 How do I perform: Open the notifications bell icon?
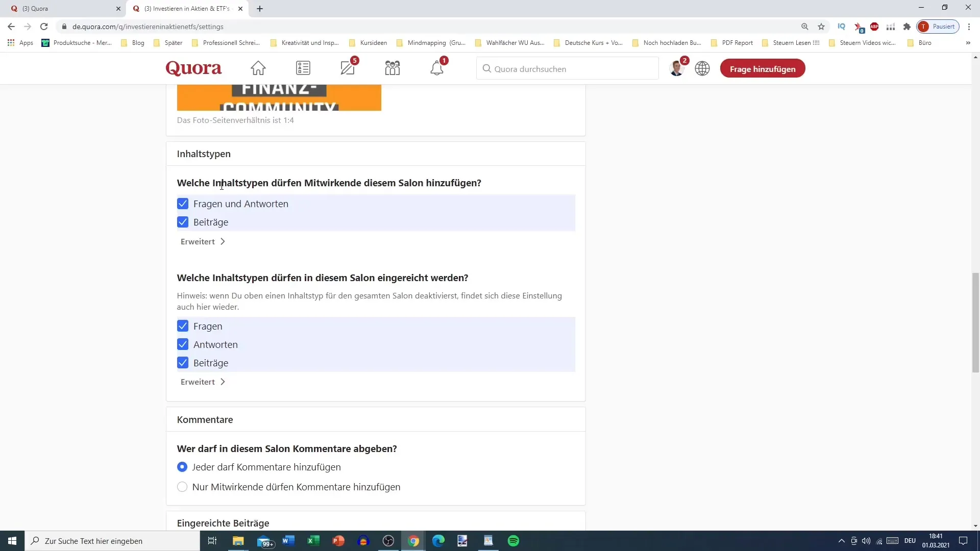coord(437,67)
